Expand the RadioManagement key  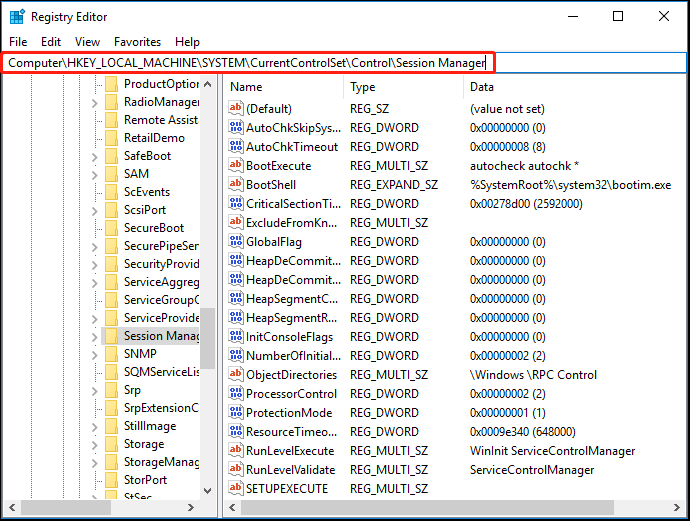tap(94, 103)
